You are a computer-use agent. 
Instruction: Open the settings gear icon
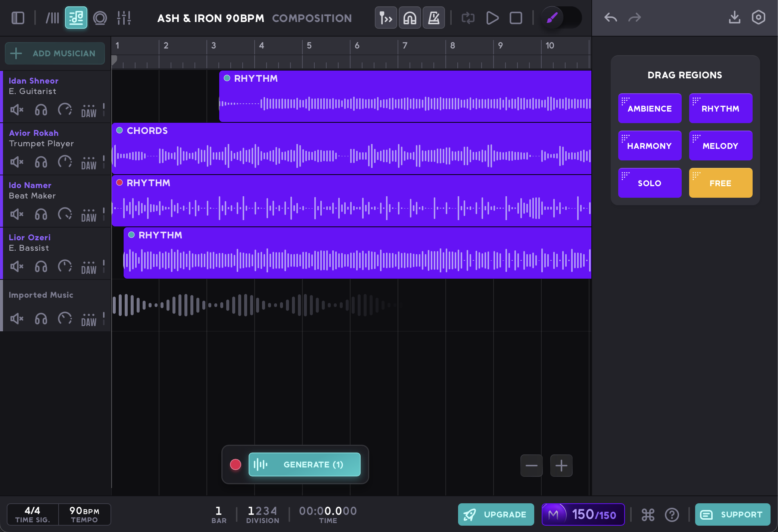click(759, 17)
